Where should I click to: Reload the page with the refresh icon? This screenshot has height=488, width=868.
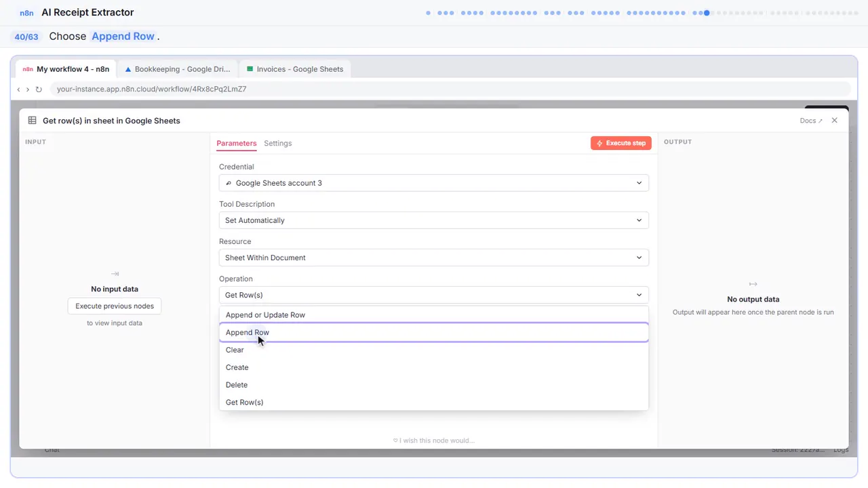tap(39, 89)
